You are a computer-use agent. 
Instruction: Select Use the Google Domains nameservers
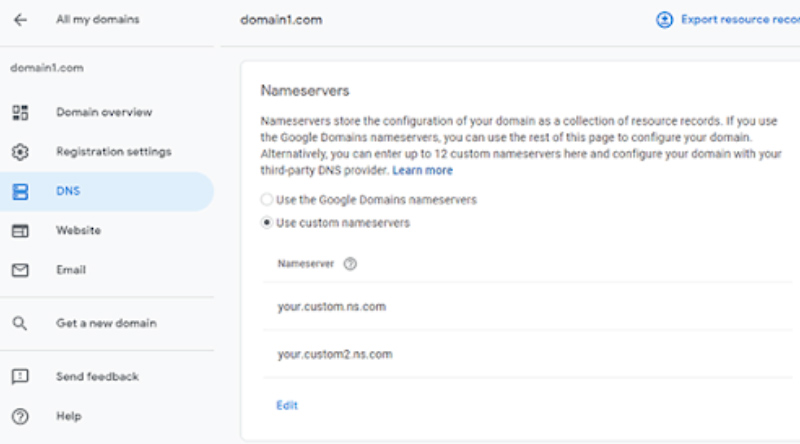tap(266, 199)
